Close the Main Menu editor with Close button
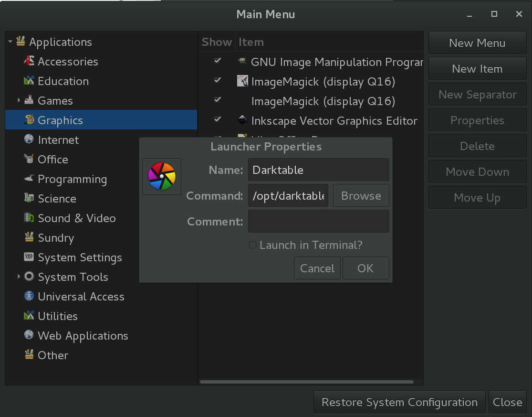532x417 pixels. pos(507,402)
